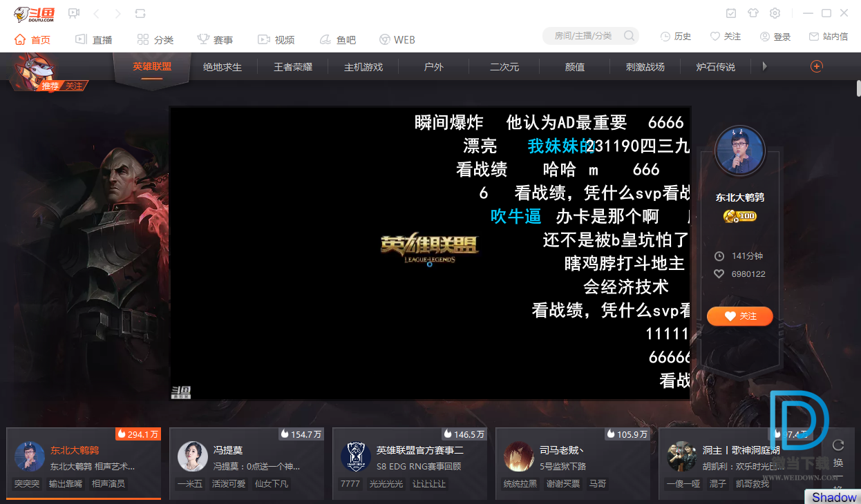This screenshot has width=861, height=504.
Task: Click the video player area
Action: click(430, 253)
